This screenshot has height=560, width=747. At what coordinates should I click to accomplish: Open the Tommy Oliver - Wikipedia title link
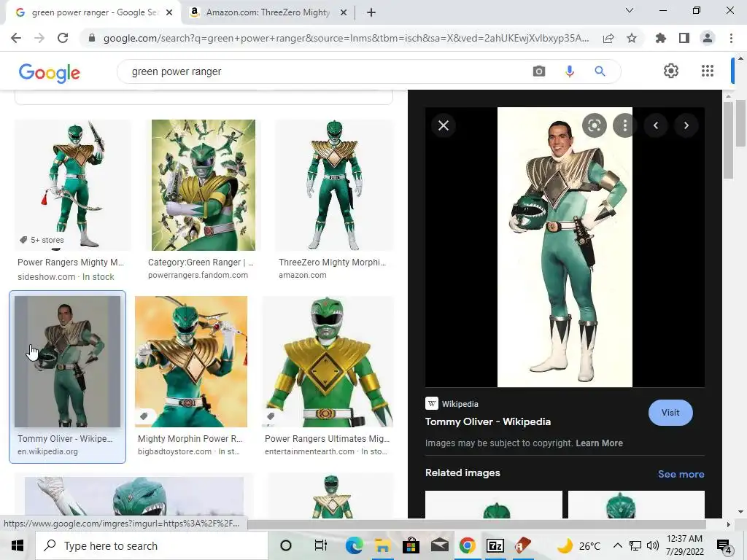tap(488, 422)
